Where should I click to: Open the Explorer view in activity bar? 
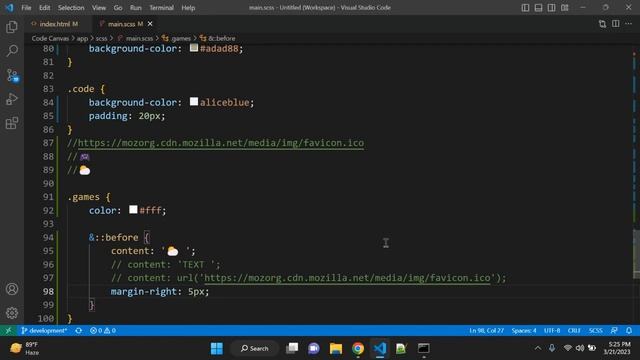point(12,27)
